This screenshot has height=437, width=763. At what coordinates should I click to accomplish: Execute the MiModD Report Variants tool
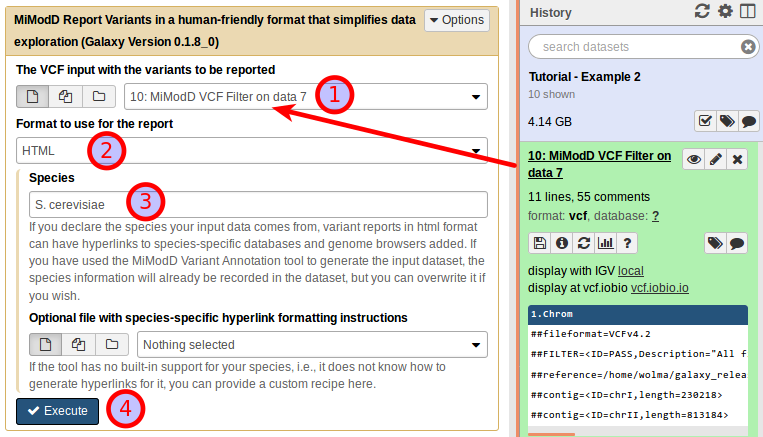pyautogui.click(x=57, y=411)
